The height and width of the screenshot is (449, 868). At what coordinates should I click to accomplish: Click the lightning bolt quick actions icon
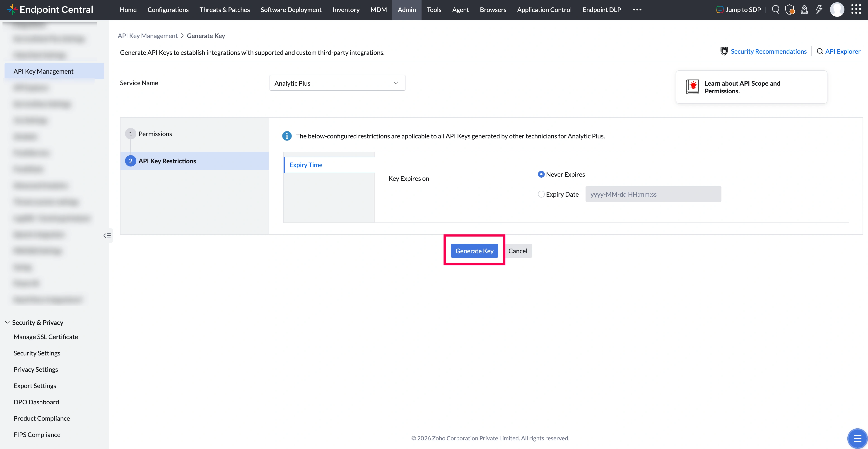(819, 10)
